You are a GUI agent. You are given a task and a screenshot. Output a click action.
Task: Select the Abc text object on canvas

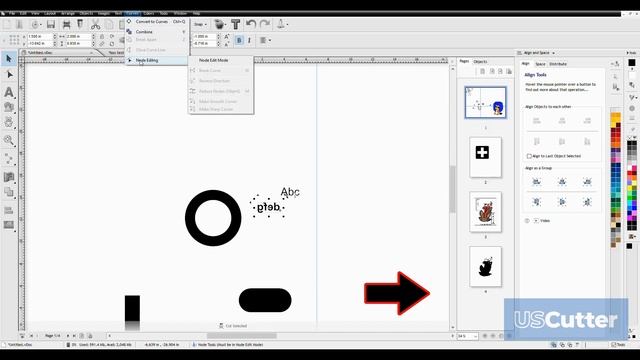(290, 192)
